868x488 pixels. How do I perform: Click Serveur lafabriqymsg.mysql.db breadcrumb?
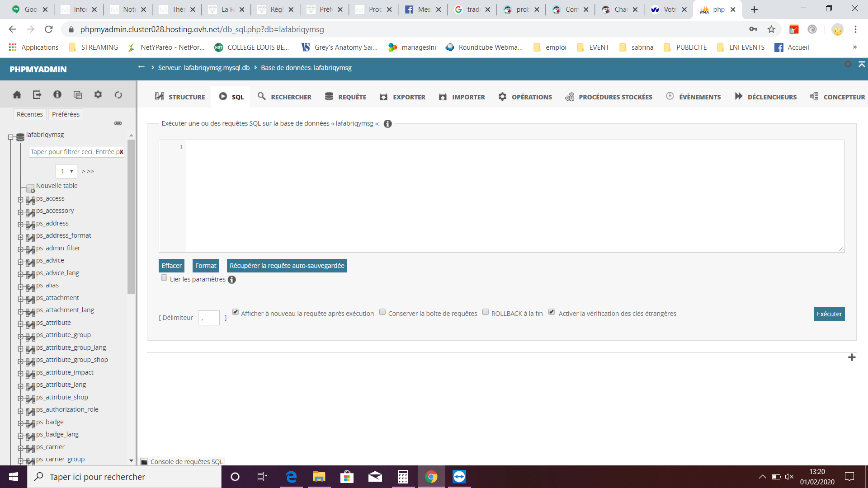pos(203,68)
